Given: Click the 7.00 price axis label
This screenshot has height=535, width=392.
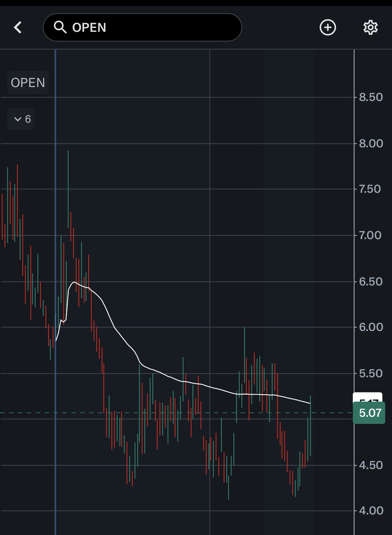Looking at the screenshot, I should point(371,235).
